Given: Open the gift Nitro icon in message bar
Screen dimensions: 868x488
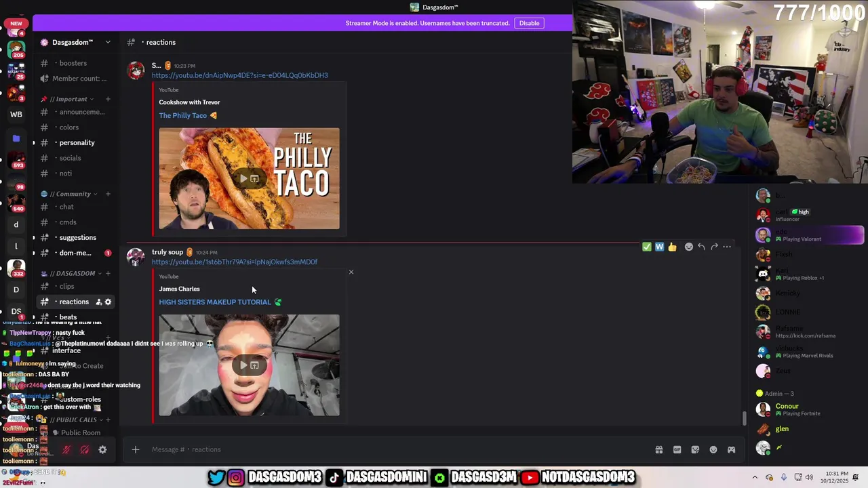Looking at the screenshot, I should (658, 449).
